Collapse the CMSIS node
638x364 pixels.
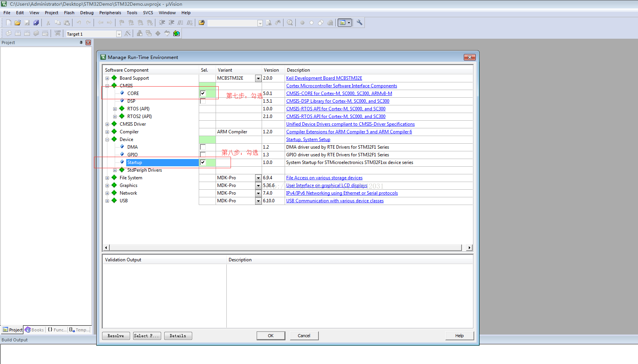coord(107,86)
